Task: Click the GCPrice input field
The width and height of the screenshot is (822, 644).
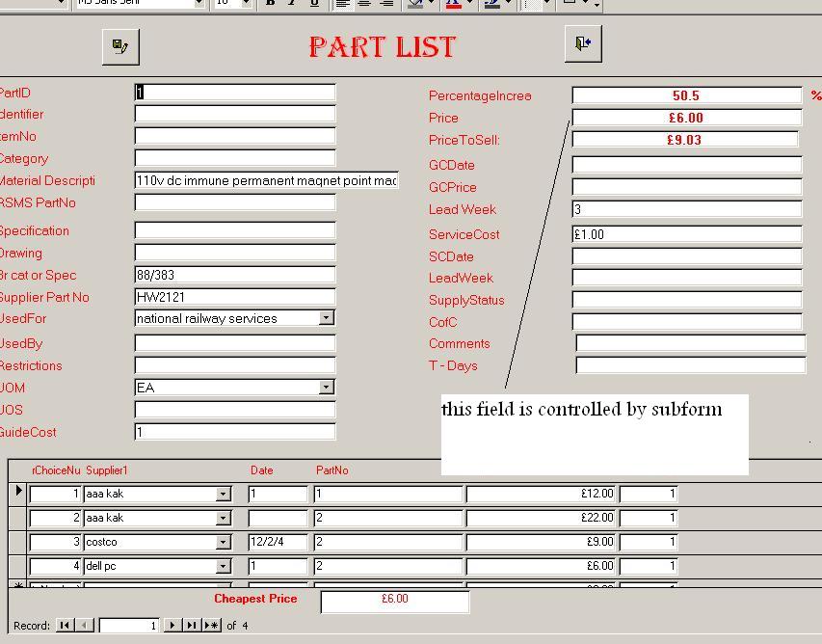Action: (x=687, y=187)
